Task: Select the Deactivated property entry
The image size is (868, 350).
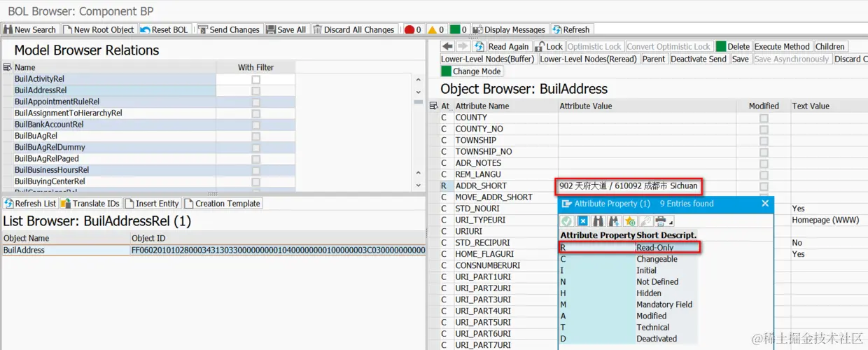Action: [629, 339]
